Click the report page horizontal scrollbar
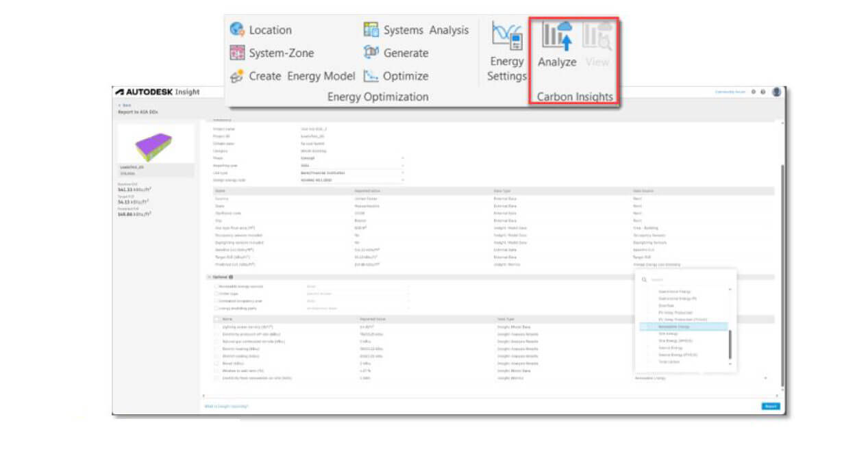Screen dimensions: 868x469 pyautogui.click(x=492, y=396)
